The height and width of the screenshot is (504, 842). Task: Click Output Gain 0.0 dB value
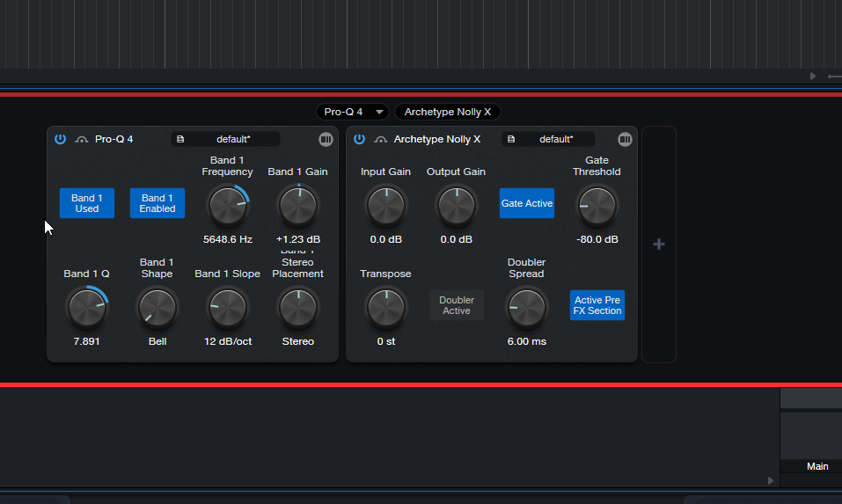[457, 239]
